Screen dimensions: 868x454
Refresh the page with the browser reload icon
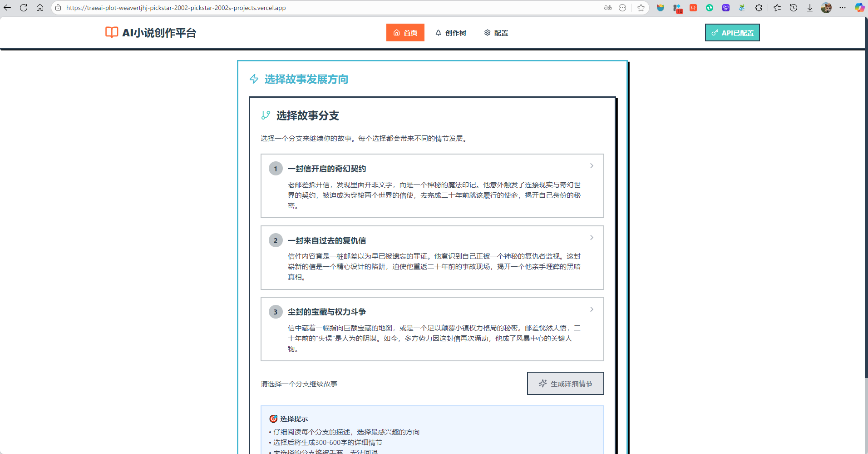(x=24, y=8)
